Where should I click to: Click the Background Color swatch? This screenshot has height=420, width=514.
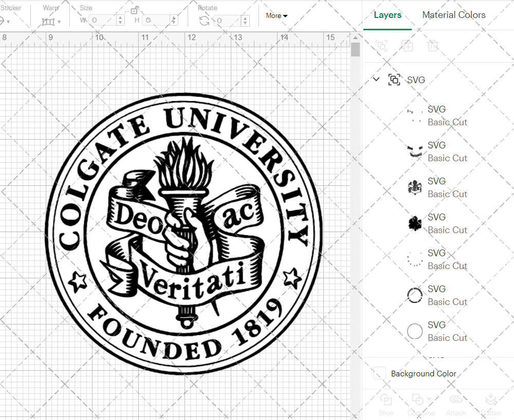(380, 373)
